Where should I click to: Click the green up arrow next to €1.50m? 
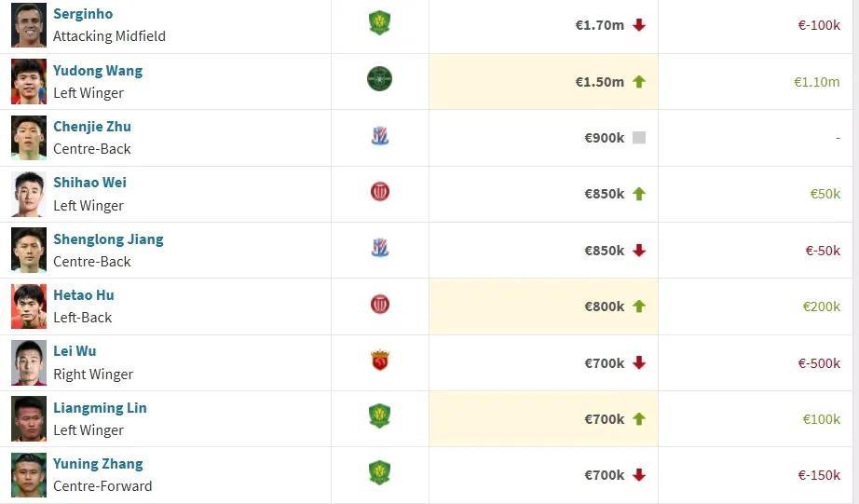[639, 82]
